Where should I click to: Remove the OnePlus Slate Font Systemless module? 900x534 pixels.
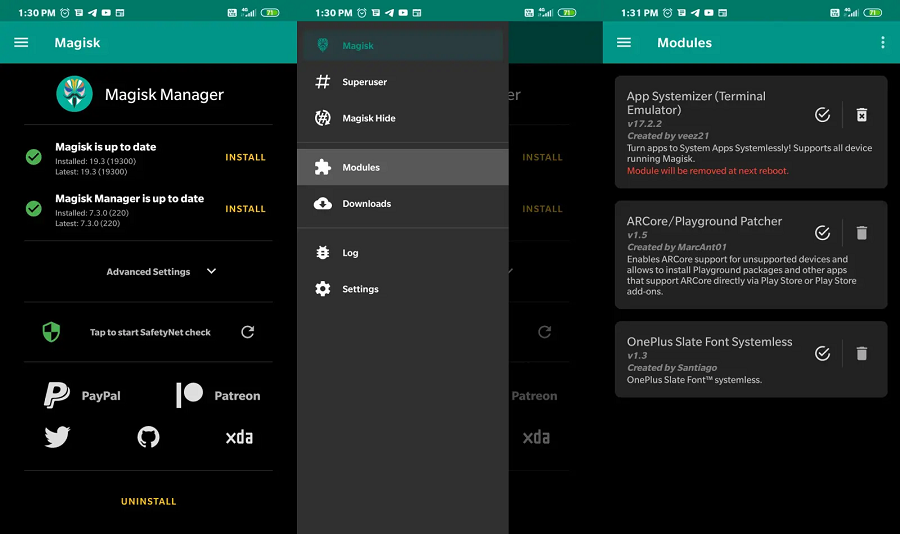click(861, 353)
